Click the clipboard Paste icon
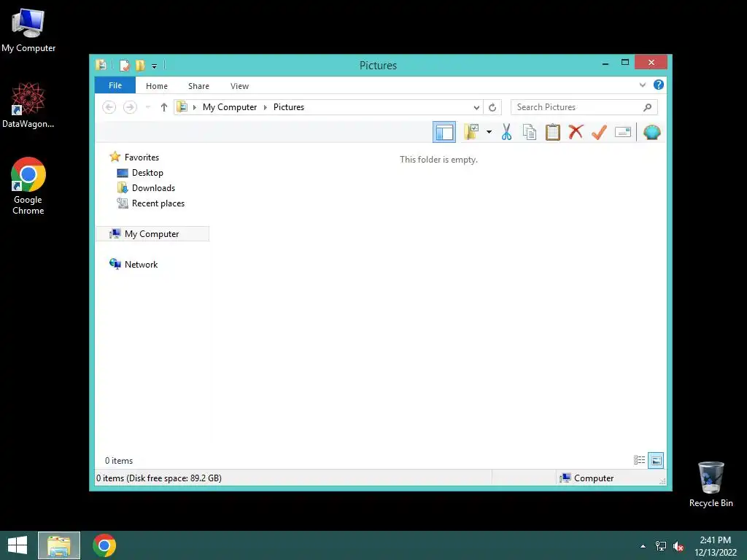This screenshot has width=747, height=560. click(x=553, y=132)
